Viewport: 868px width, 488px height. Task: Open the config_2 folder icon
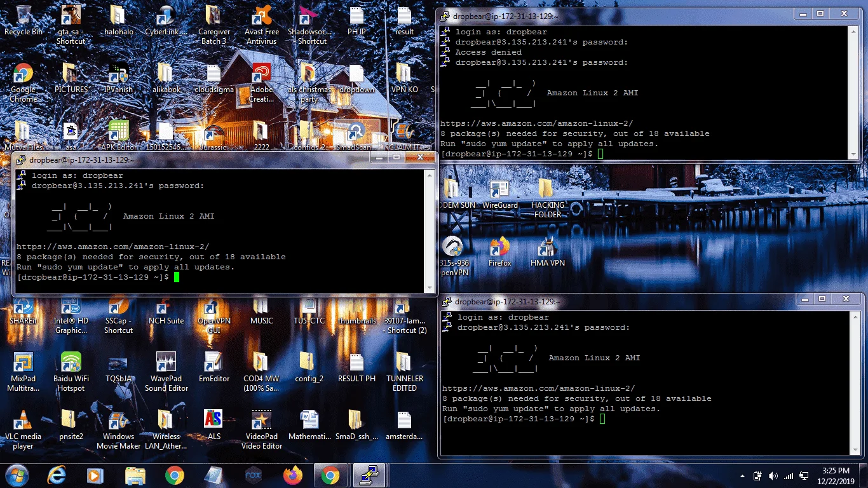click(x=309, y=367)
